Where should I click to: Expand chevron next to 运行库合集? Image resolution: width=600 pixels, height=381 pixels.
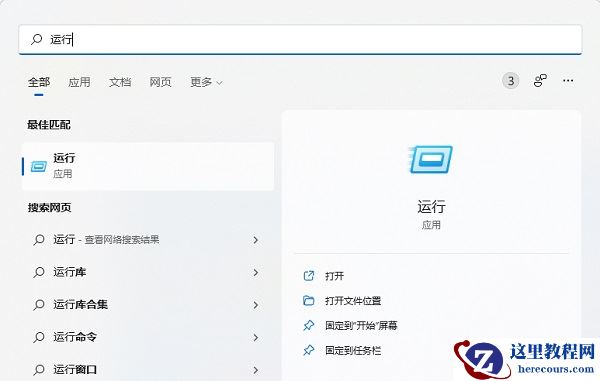pos(256,305)
